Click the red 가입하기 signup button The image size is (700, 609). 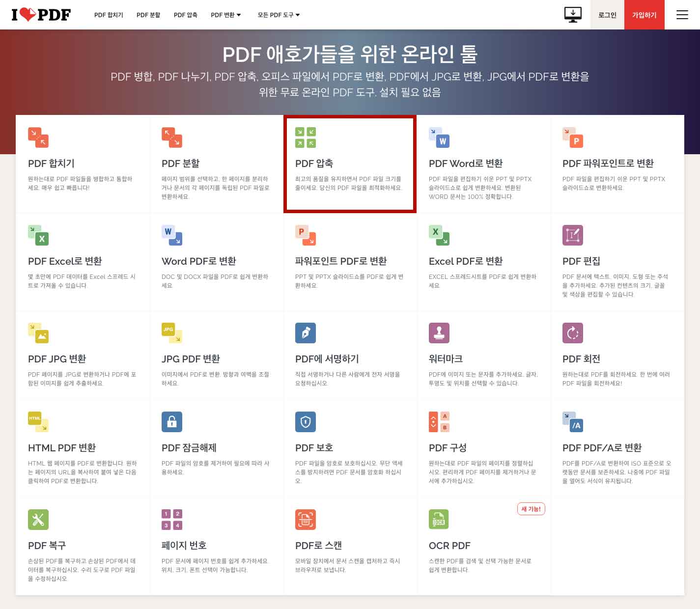(644, 15)
